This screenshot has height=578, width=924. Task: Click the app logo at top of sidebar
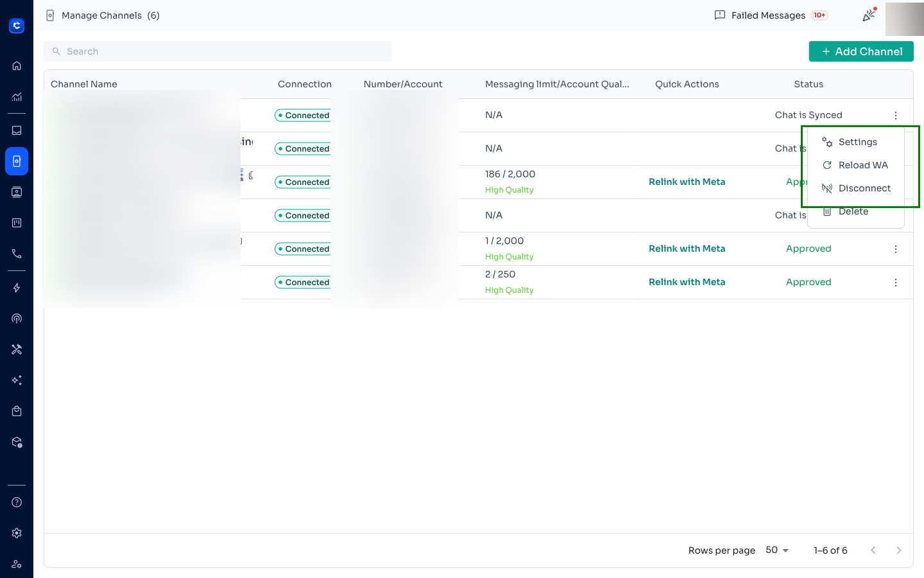pos(17,26)
